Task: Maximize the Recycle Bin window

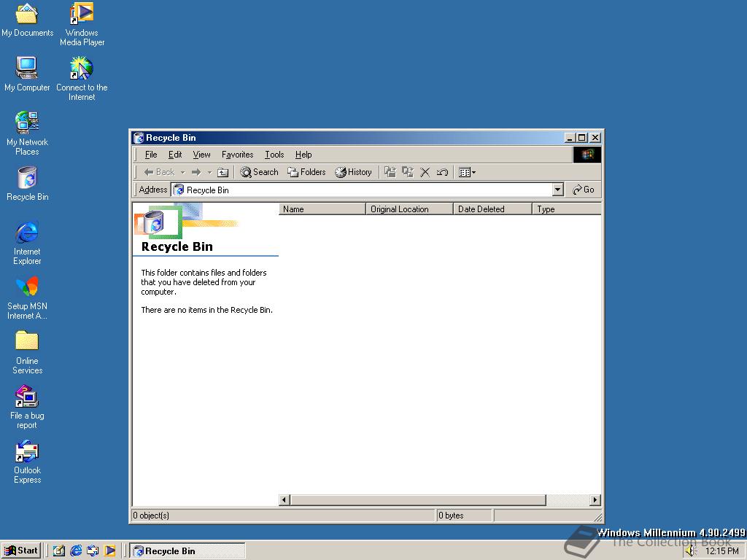Action: click(581, 138)
